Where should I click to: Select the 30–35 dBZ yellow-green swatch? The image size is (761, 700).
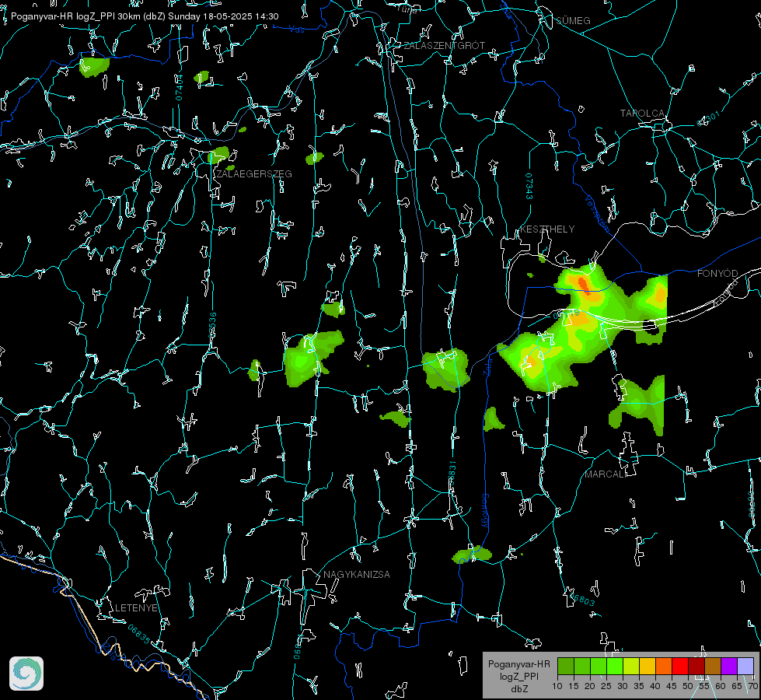click(x=631, y=666)
